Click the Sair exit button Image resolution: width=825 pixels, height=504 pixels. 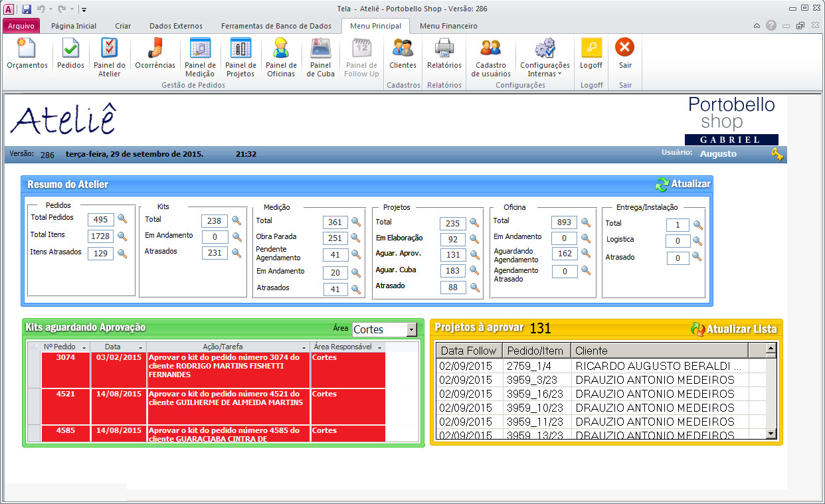625,53
